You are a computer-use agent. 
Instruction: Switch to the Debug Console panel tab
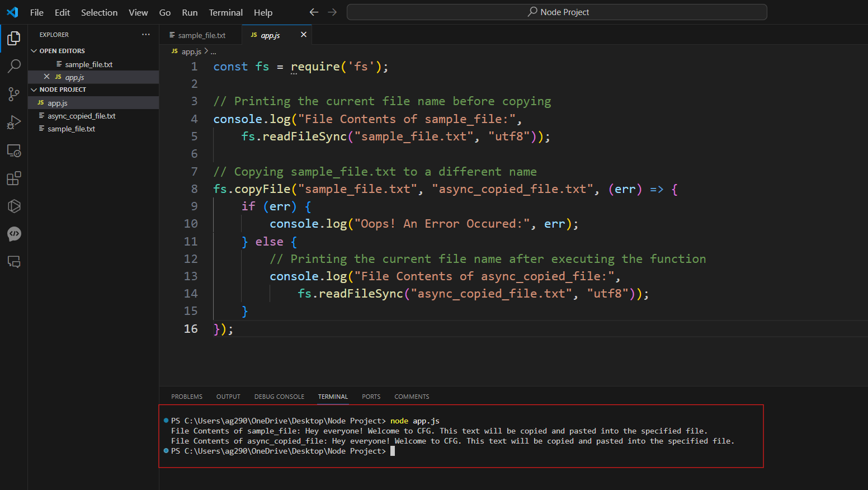279,397
